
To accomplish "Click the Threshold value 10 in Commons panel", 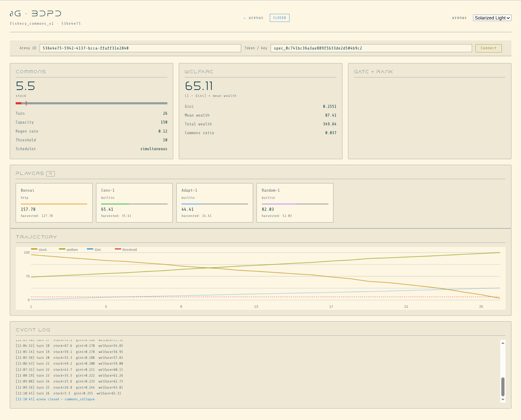I will [165, 140].
